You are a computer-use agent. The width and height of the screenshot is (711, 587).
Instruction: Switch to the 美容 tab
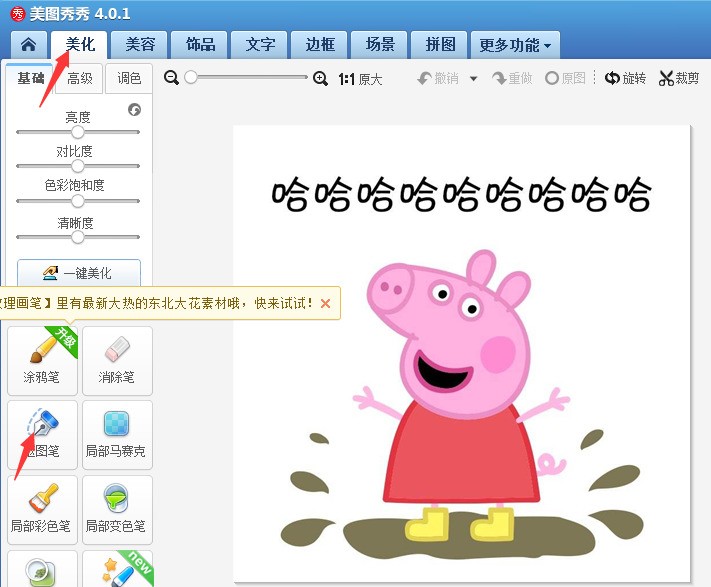click(x=140, y=45)
